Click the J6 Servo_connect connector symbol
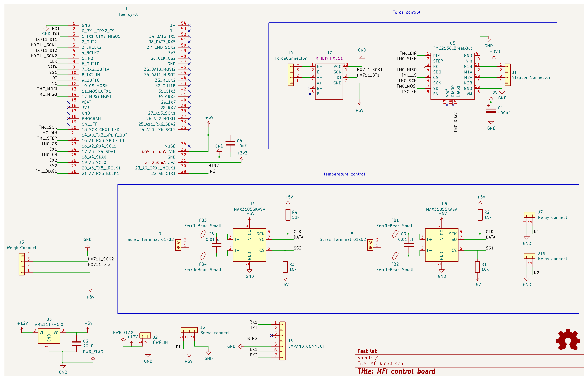The height and width of the screenshot is (380, 588). point(189,330)
